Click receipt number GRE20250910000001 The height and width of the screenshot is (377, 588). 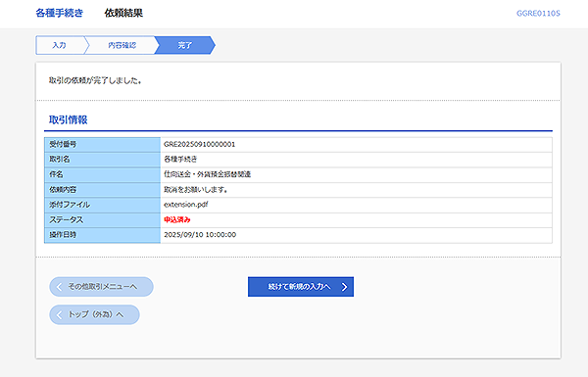[x=200, y=144]
